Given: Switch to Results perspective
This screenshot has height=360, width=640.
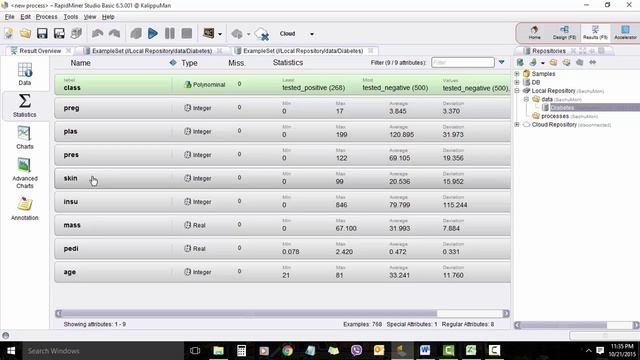Looking at the screenshot, I should [595, 33].
